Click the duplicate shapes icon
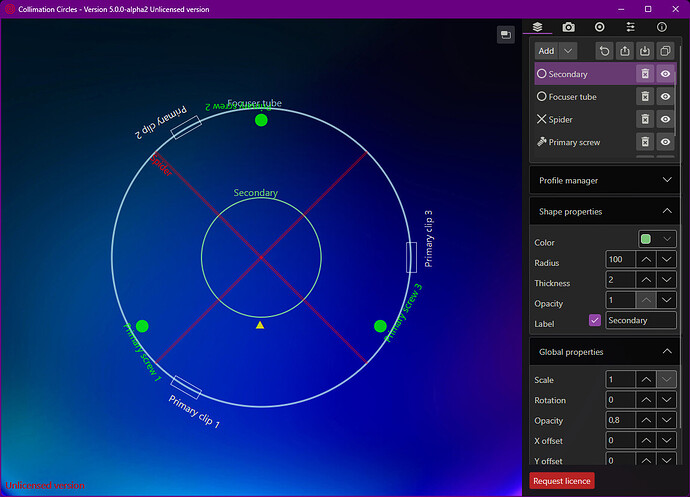Viewport: 690px width, 497px height. [665, 51]
